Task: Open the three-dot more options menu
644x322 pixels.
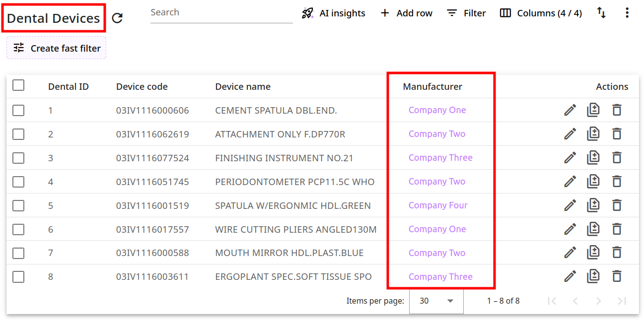Action: click(627, 13)
